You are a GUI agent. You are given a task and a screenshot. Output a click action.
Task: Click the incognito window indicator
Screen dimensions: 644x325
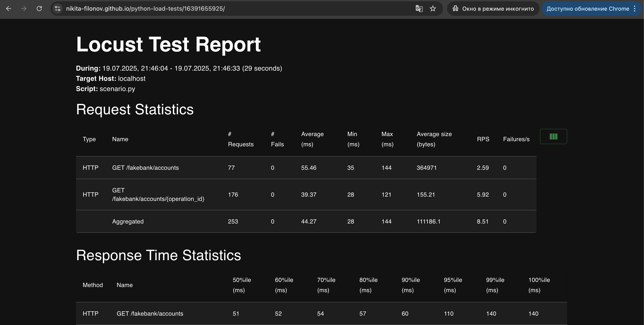[493, 9]
